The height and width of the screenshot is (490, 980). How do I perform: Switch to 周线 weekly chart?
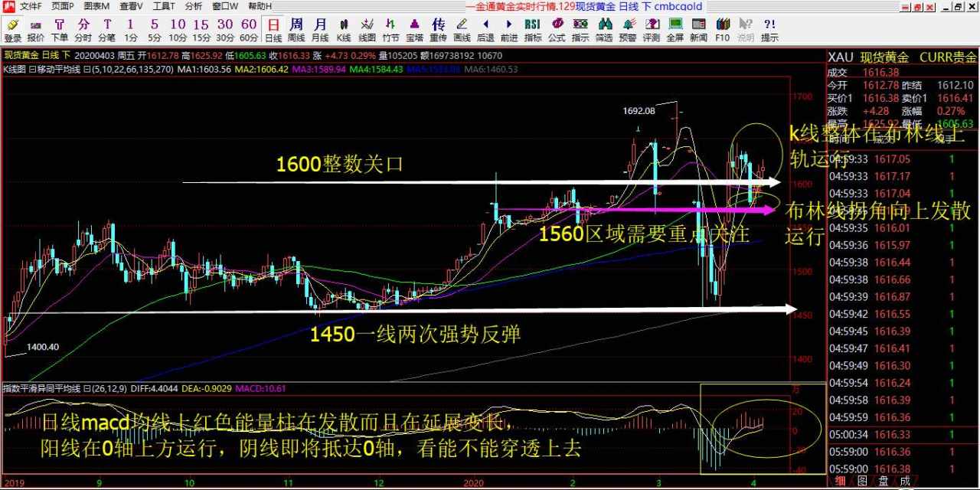(296, 30)
